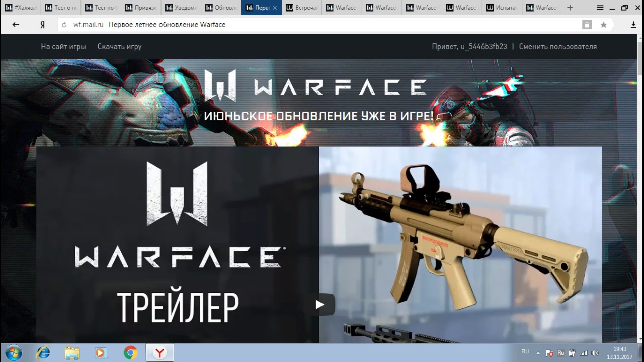Click the RU language indicator in the taskbar

[525, 351]
